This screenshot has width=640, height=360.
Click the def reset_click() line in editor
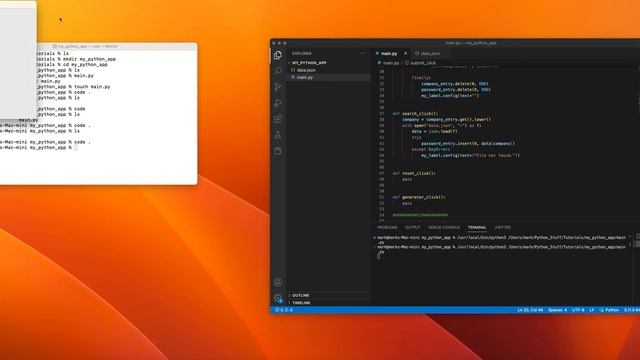(414, 173)
